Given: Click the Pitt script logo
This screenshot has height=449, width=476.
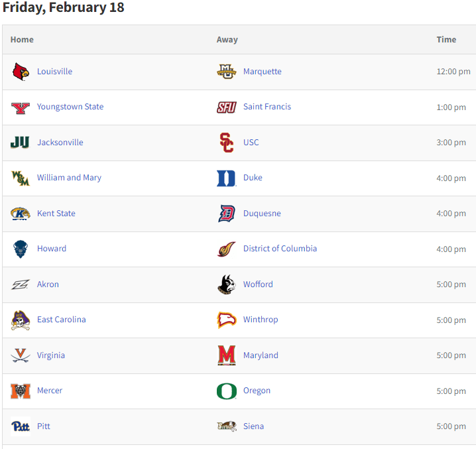Looking at the screenshot, I should (21, 426).
